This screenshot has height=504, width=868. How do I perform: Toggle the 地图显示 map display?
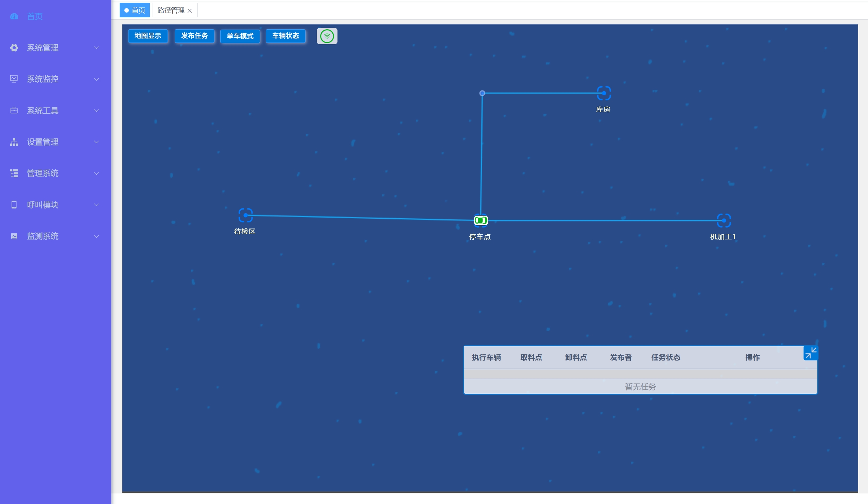point(148,36)
